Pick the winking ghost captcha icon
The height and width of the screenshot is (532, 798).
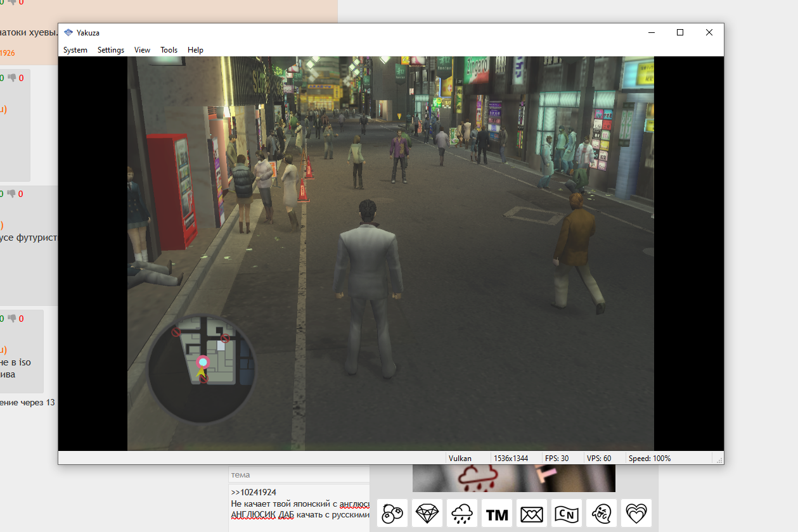tap(602, 513)
